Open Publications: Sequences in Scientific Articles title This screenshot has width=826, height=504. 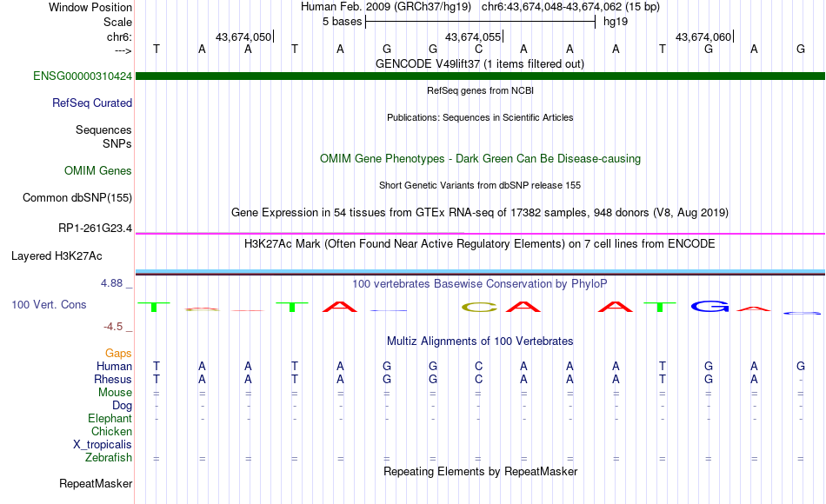click(x=480, y=117)
